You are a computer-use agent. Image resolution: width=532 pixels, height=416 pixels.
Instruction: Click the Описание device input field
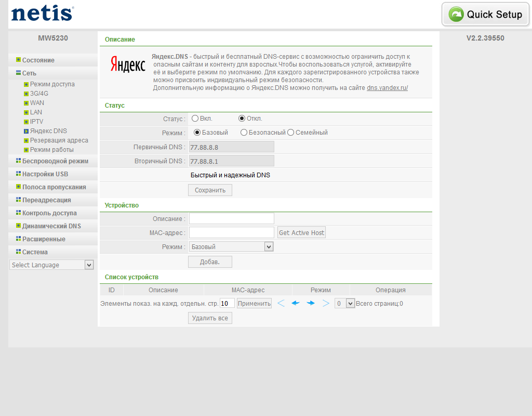tap(231, 218)
